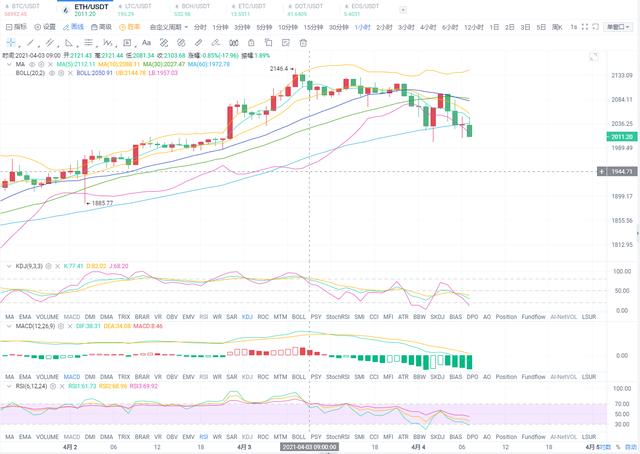
Task: Click the ruler measure tool
Action: pyautogui.click(x=198, y=42)
